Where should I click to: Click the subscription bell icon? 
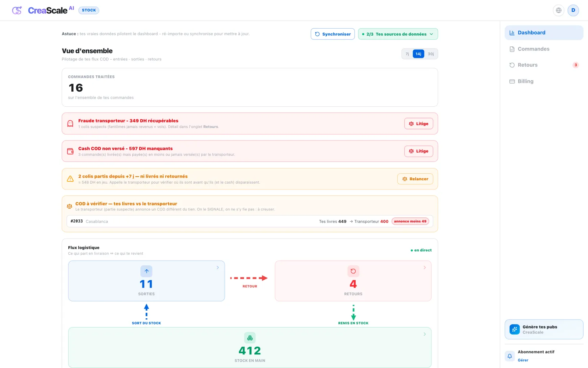point(510,356)
